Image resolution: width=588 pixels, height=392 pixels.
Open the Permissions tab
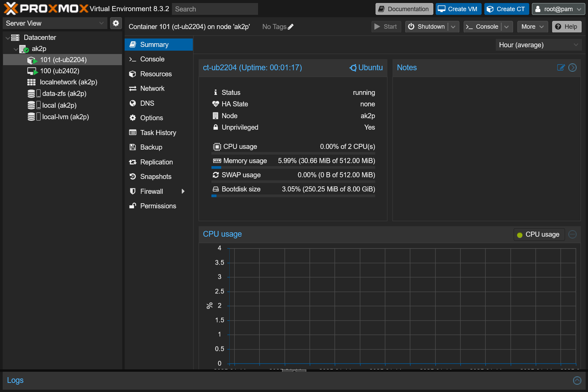[159, 206]
